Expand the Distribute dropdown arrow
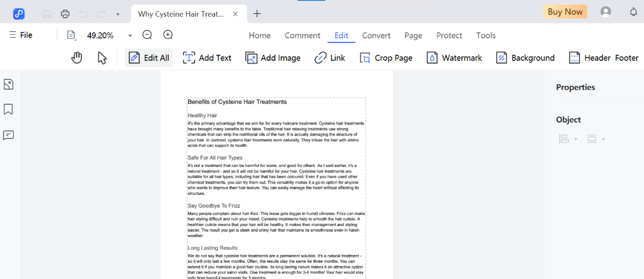Viewport: 644px width, 279px height. (603, 139)
